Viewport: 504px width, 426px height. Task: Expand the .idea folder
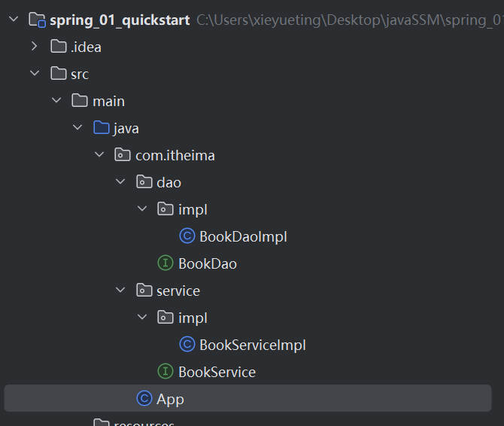[34, 47]
